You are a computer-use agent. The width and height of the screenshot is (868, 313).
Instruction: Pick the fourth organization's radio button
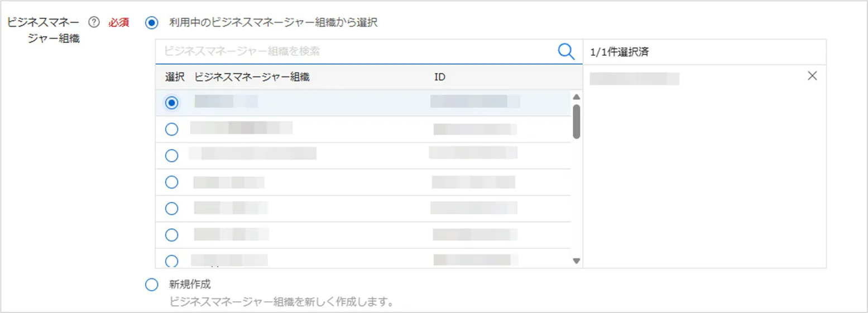tap(172, 182)
